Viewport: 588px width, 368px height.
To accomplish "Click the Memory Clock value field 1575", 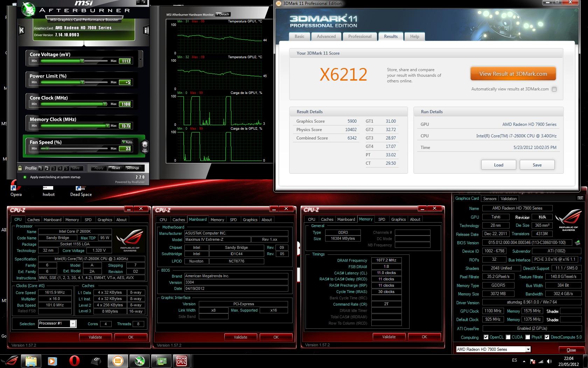I will point(125,126).
